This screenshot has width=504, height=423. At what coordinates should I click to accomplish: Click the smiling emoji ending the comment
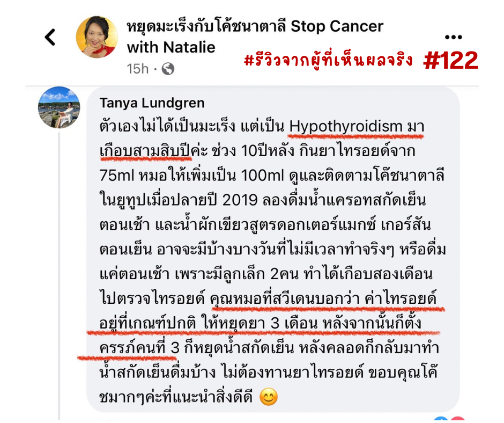click(x=269, y=397)
